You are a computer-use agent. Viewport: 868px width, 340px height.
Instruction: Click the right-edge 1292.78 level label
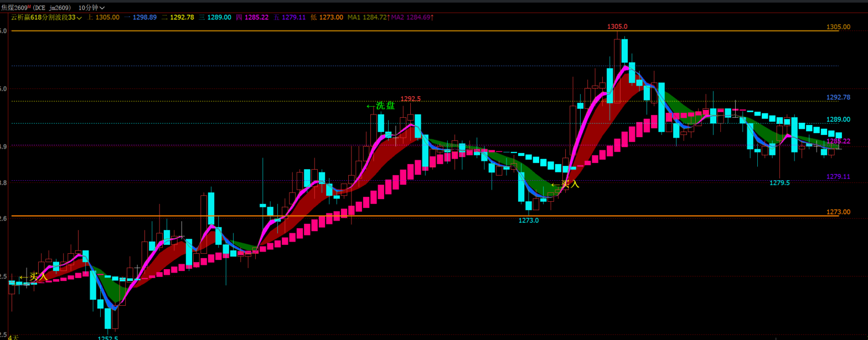838,97
